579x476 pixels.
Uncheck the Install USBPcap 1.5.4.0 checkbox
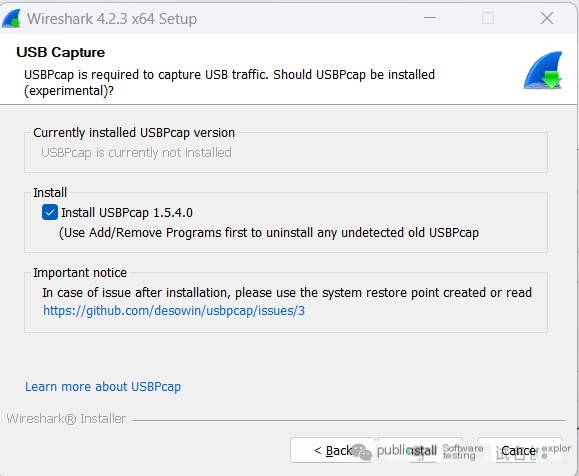49,212
